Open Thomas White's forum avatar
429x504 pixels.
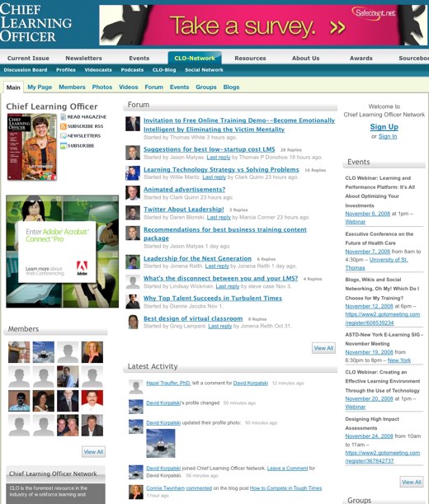(x=133, y=124)
